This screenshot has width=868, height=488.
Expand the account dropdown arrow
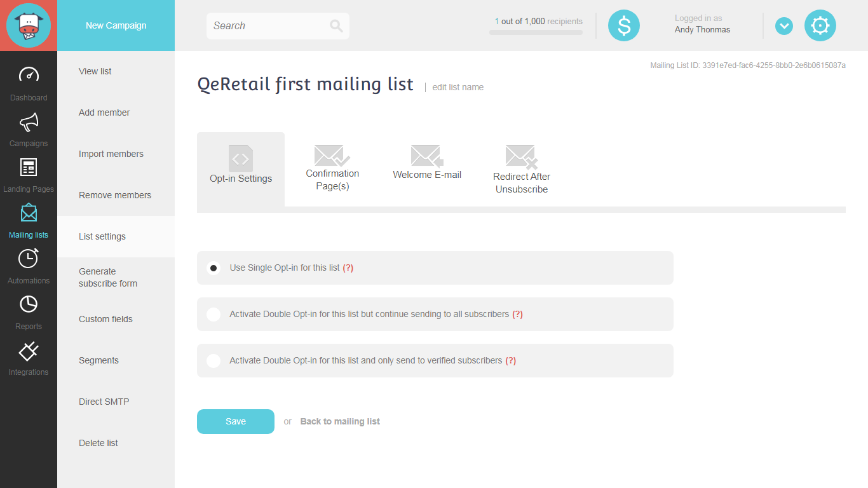point(784,26)
